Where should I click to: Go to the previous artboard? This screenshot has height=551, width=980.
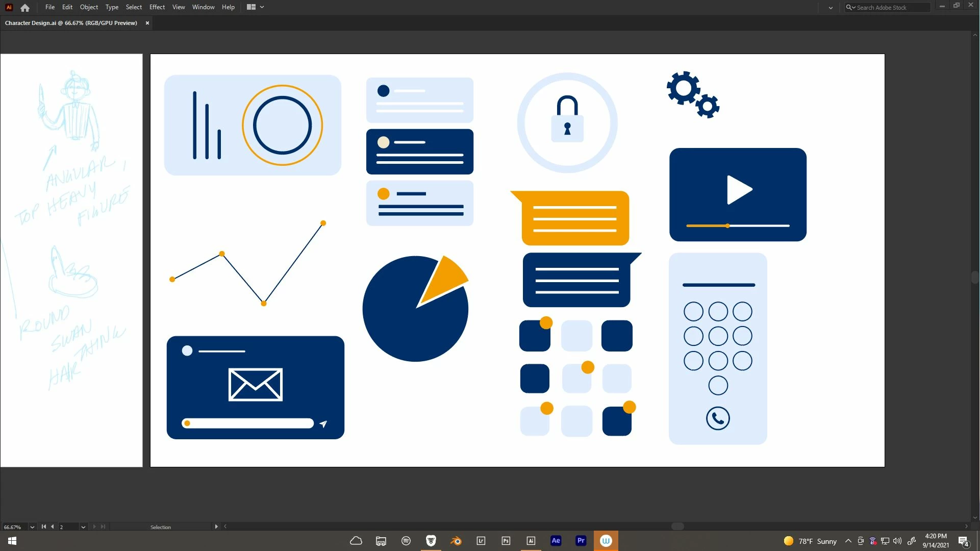52,527
